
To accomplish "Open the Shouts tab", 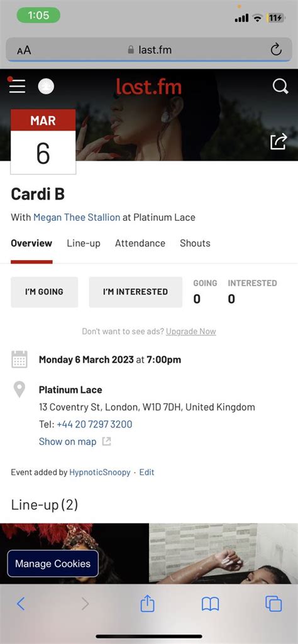I will point(195,243).
